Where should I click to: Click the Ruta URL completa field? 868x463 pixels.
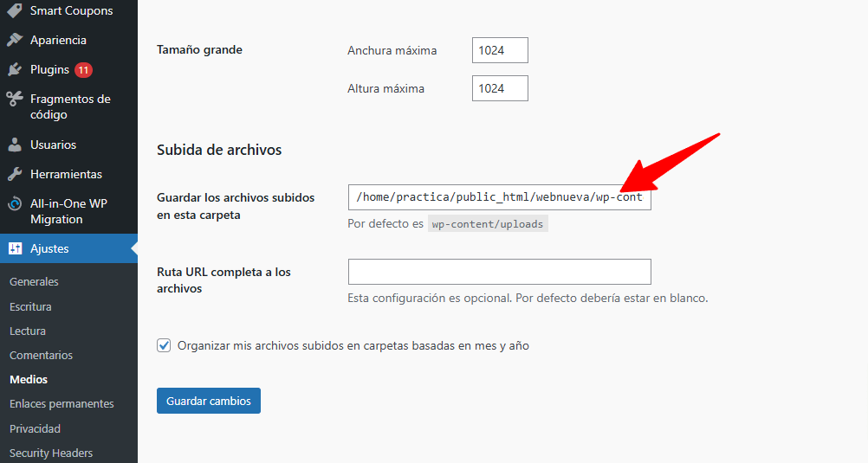click(x=499, y=272)
